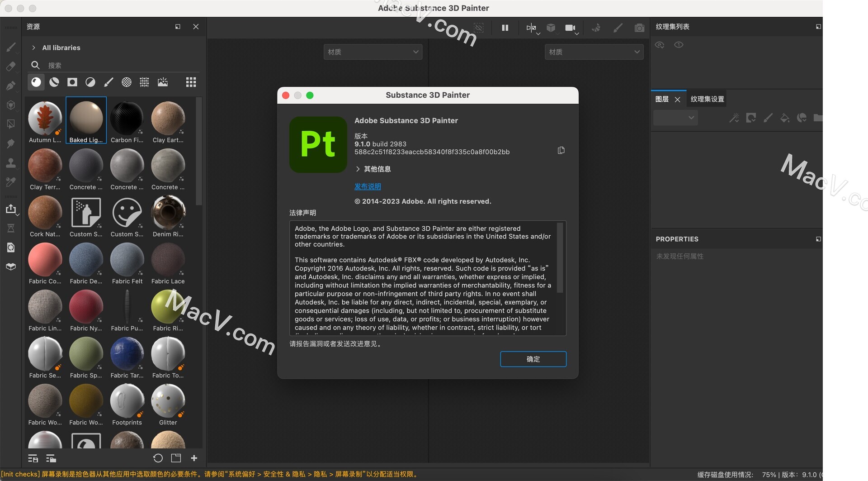Open folder icon at assets panel bottom

[176, 458]
